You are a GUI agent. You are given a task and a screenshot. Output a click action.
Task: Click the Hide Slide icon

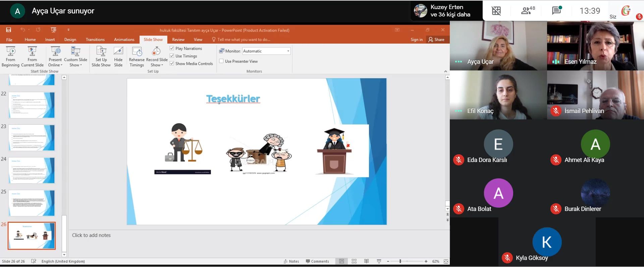tap(118, 51)
